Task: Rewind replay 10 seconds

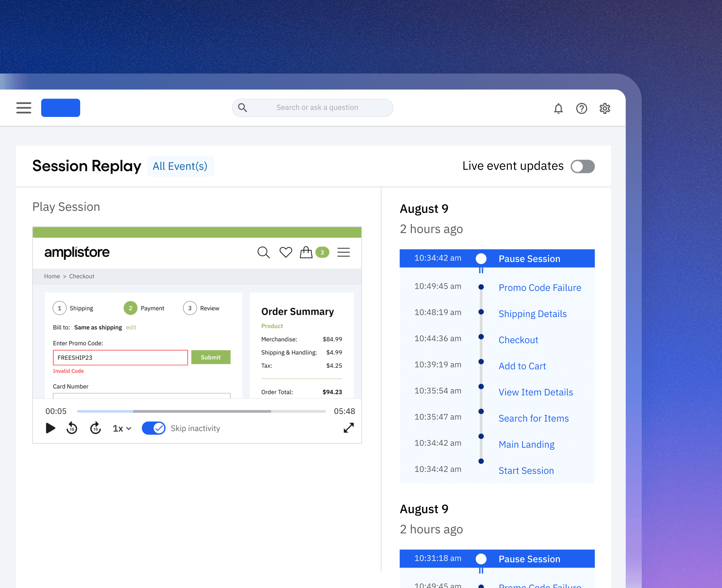Action: pyautogui.click(x=72, y=428)
